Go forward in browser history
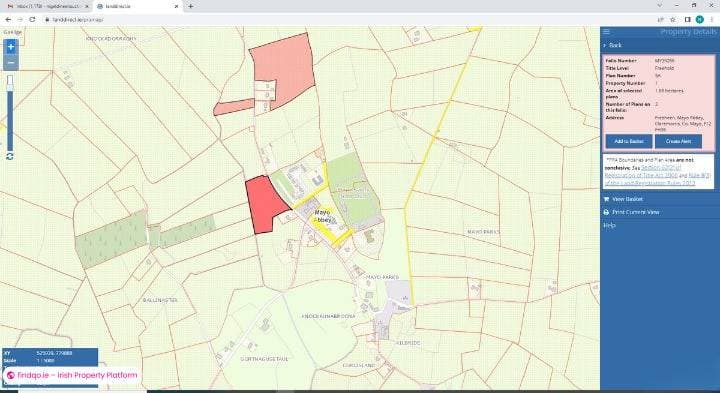This screenshot has height=393, width=720. [20, 20]
